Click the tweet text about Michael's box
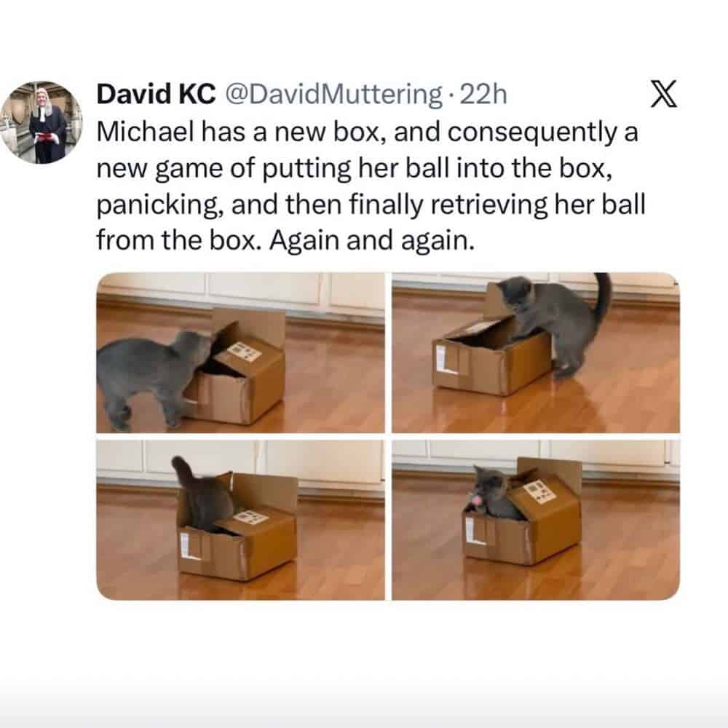728x728 pixels. click(x=371, y=186)
